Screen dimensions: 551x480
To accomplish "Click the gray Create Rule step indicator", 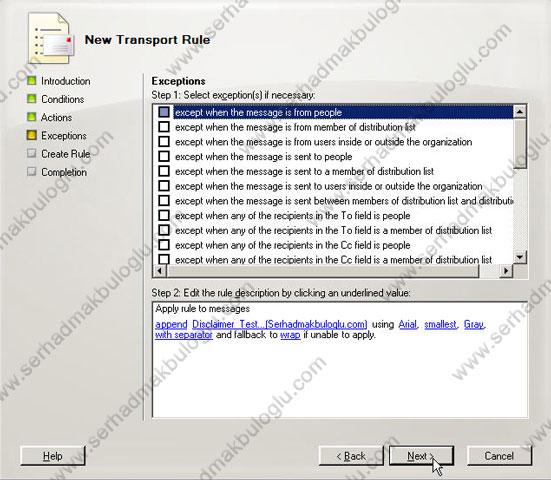I will point(32,153).
